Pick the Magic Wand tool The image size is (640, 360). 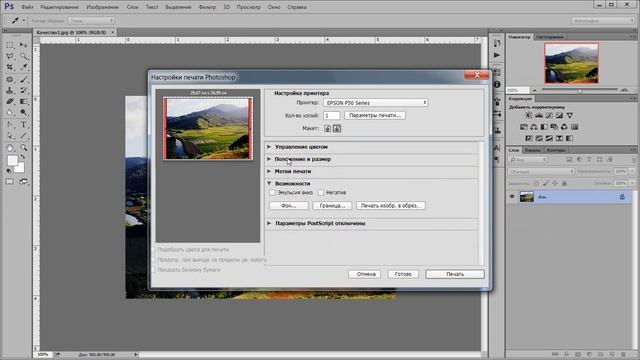(24, 56)
